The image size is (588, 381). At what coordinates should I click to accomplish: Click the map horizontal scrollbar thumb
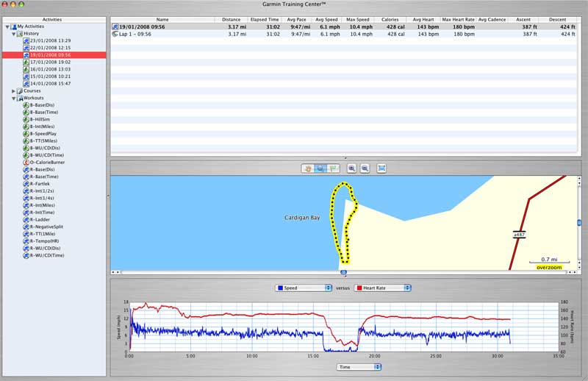tap(343, 272)
